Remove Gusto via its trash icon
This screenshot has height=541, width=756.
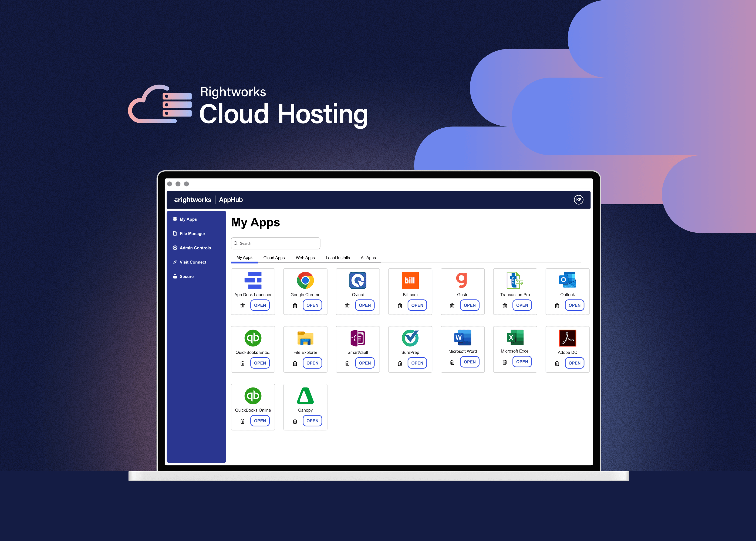coord(452,305)
